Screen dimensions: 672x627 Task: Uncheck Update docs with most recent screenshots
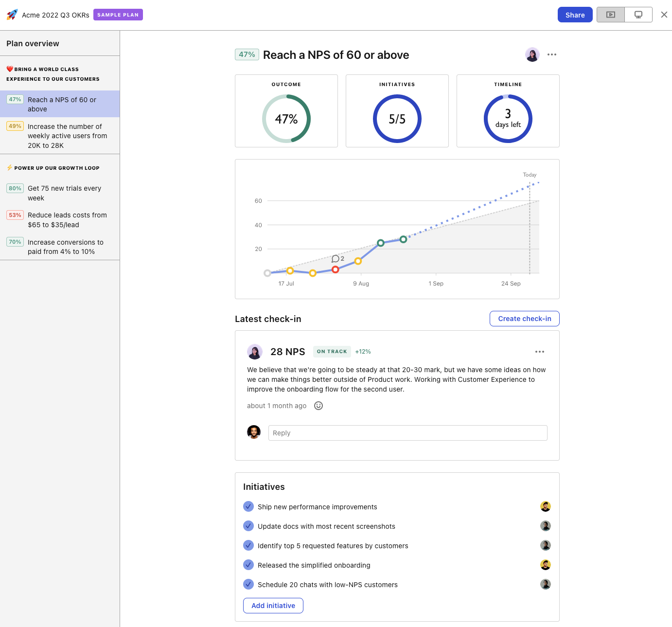pyautogui.click(x=248, y=526)
